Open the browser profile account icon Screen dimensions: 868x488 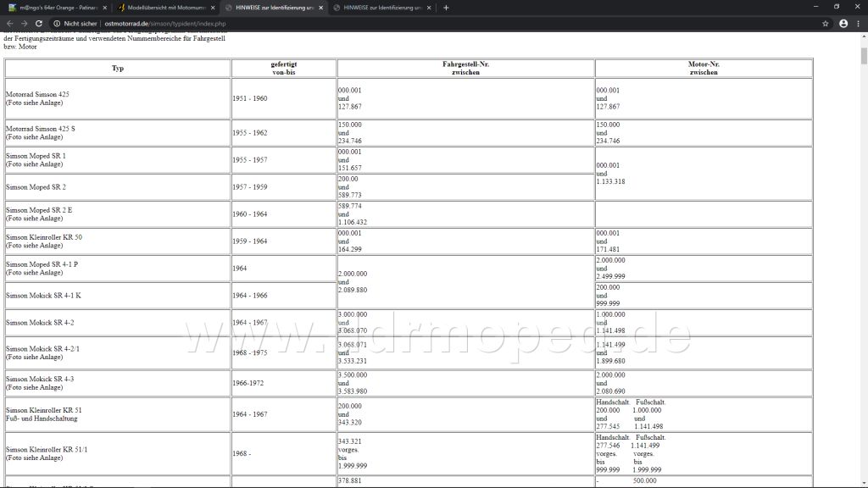(x=843, y=24)
